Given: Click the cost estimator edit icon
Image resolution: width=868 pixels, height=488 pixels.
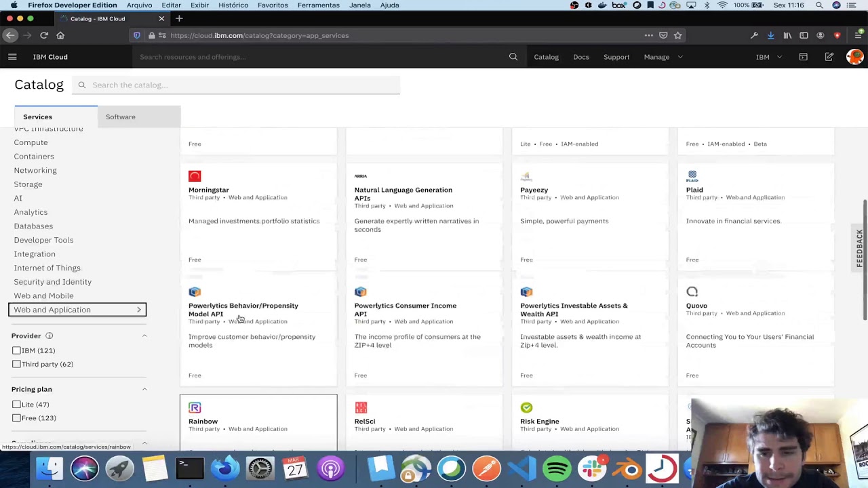Looking at the screenshot, I should 829,57.
